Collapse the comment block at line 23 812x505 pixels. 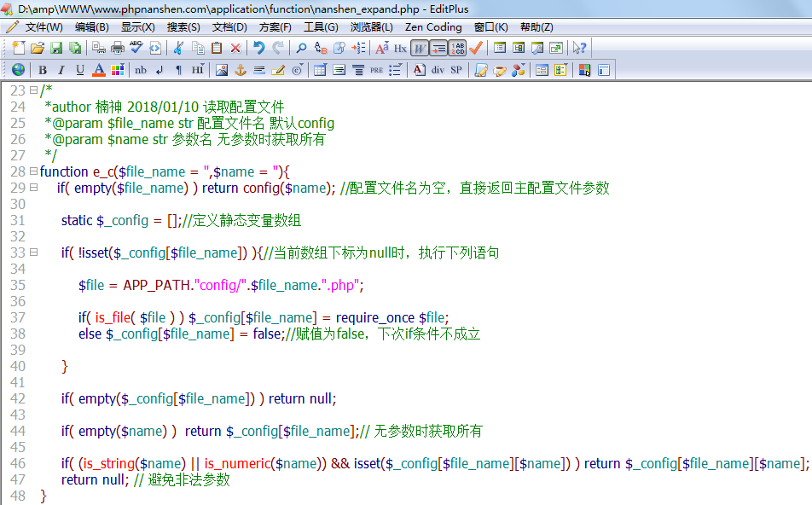(x=33, y=90)
